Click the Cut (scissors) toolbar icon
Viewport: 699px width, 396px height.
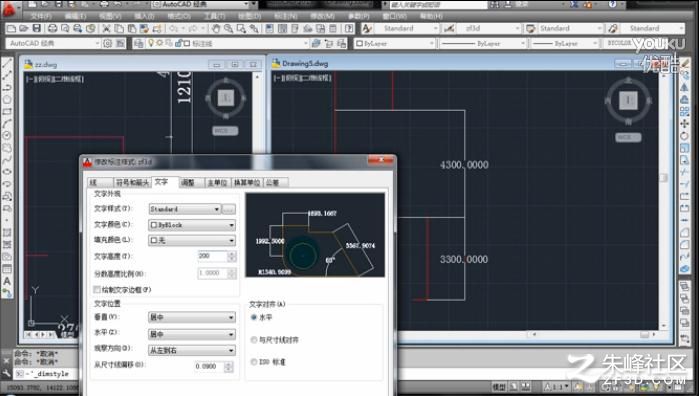107,29
